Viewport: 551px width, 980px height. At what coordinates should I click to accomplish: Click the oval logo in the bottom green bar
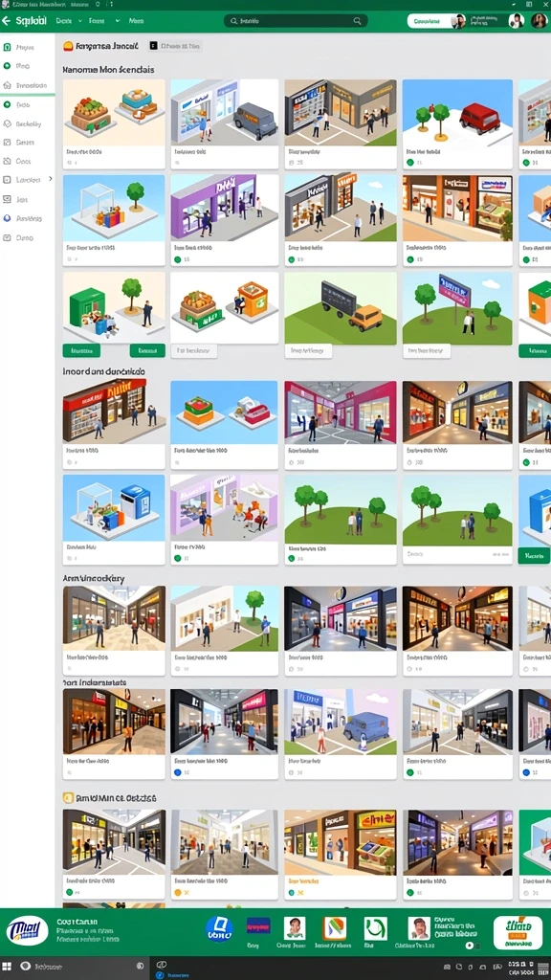point(27,932)
